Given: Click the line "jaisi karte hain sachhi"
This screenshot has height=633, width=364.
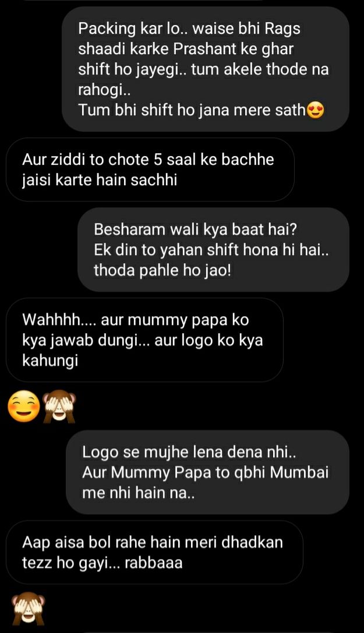Looking at the screenshot, I should click(x=100, y=179).
